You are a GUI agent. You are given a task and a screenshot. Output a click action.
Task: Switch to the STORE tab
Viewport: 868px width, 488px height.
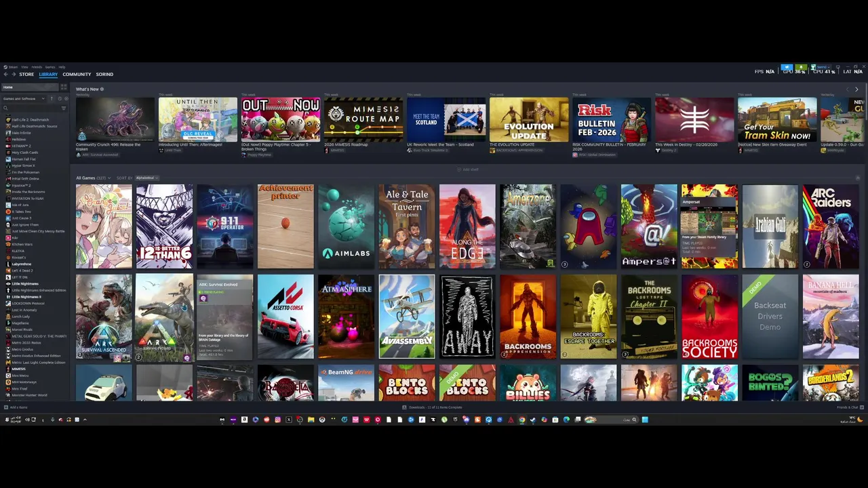click(x=26, y=74)
